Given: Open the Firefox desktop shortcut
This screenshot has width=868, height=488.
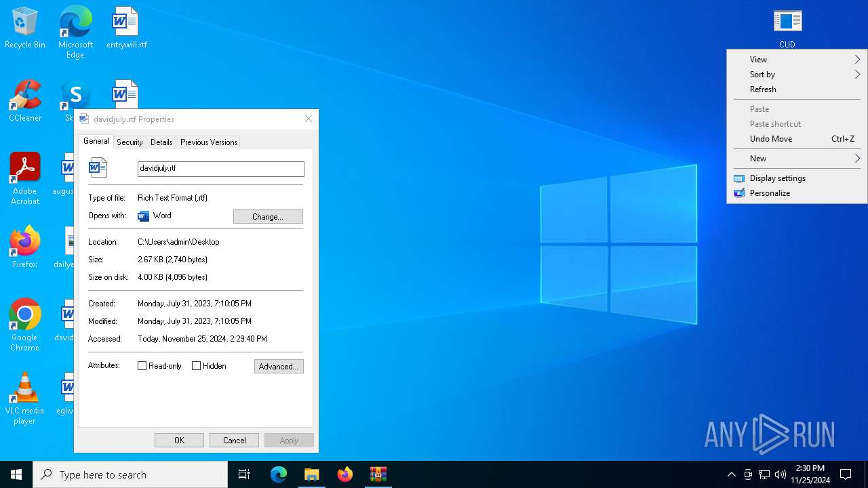Looking at the screenshot, I should click(25, 247).
